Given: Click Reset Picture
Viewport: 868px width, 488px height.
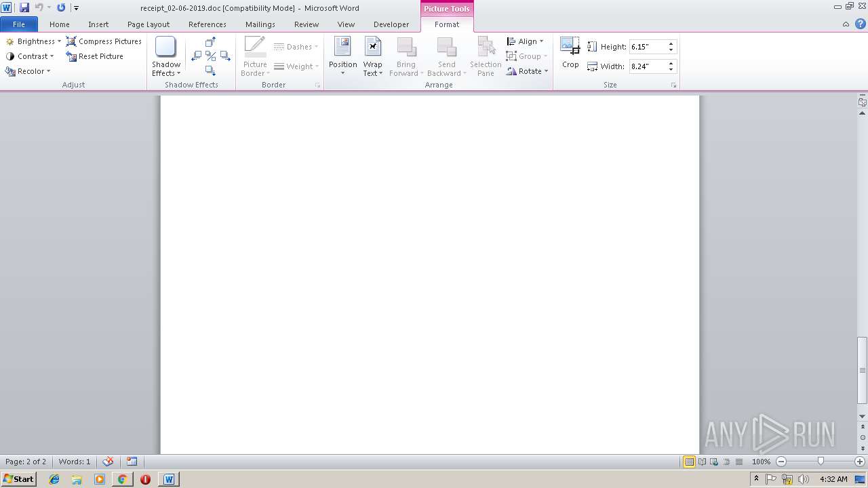Looking at the screenshot, I should (x=94, y=56).
